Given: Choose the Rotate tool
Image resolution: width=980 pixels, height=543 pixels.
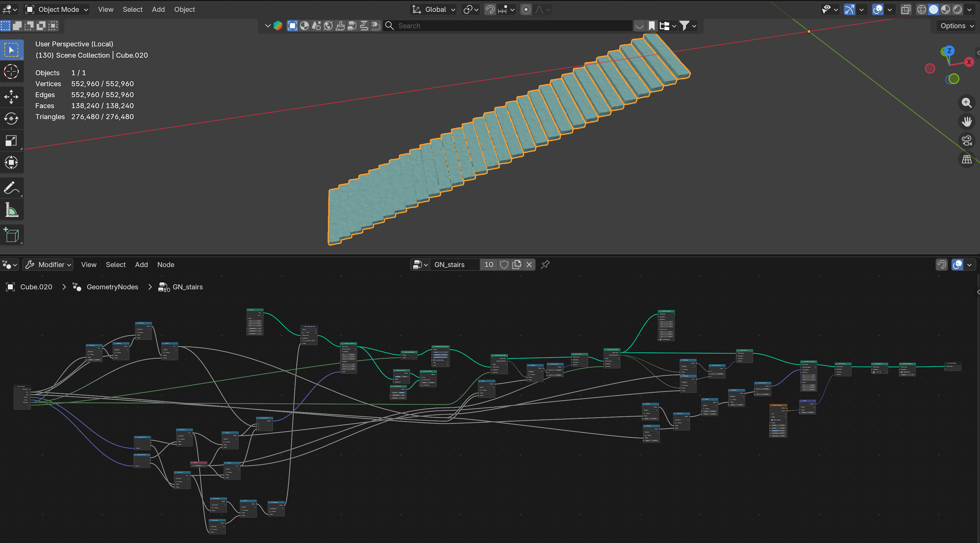Looking at the screenshot, I should [x=11, y=119].
